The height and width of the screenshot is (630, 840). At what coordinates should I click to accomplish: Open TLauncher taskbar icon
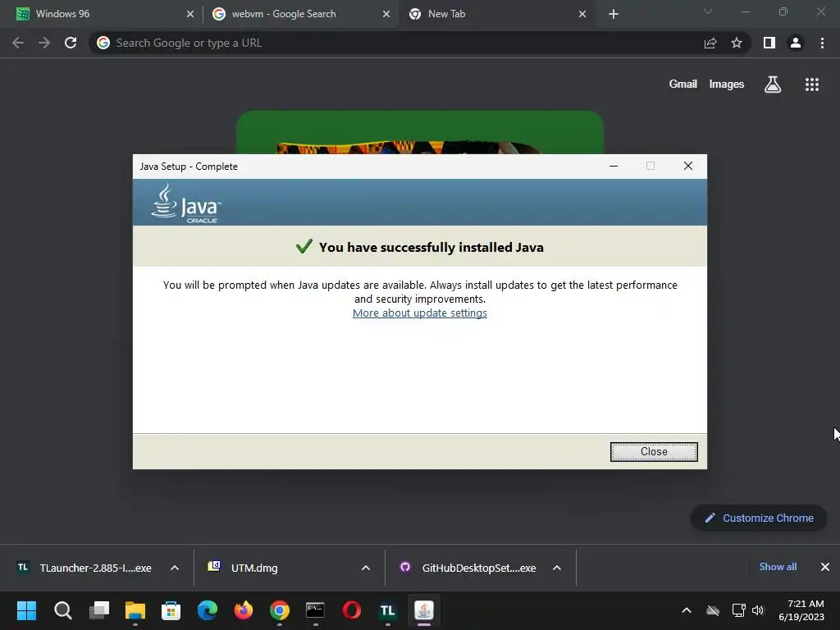click(x=387, y=610)
